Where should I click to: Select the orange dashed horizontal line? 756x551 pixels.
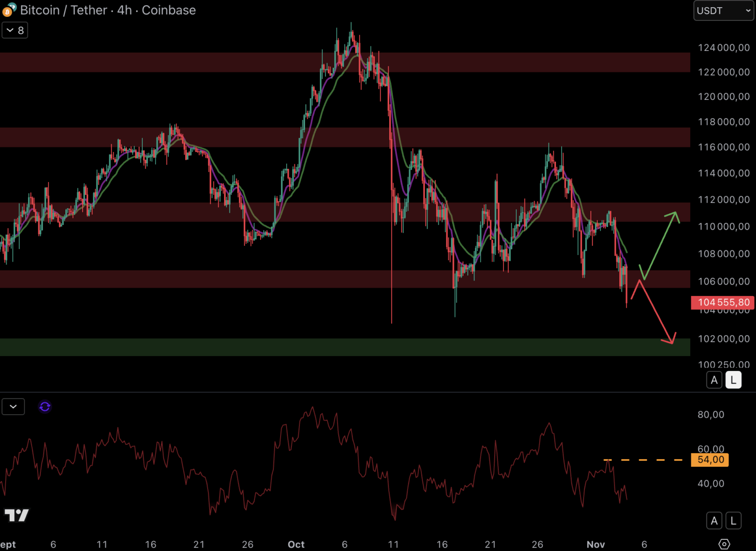[x=643, y=460]
